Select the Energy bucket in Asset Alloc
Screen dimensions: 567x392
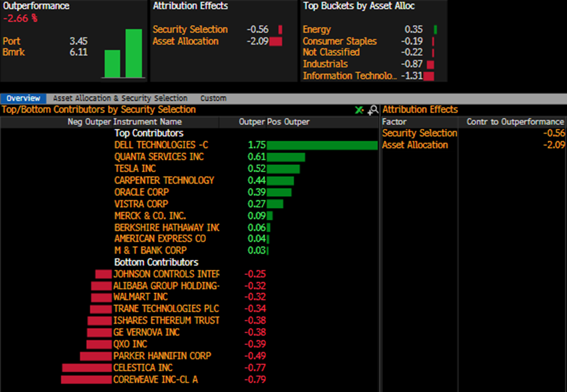point(317,29)
